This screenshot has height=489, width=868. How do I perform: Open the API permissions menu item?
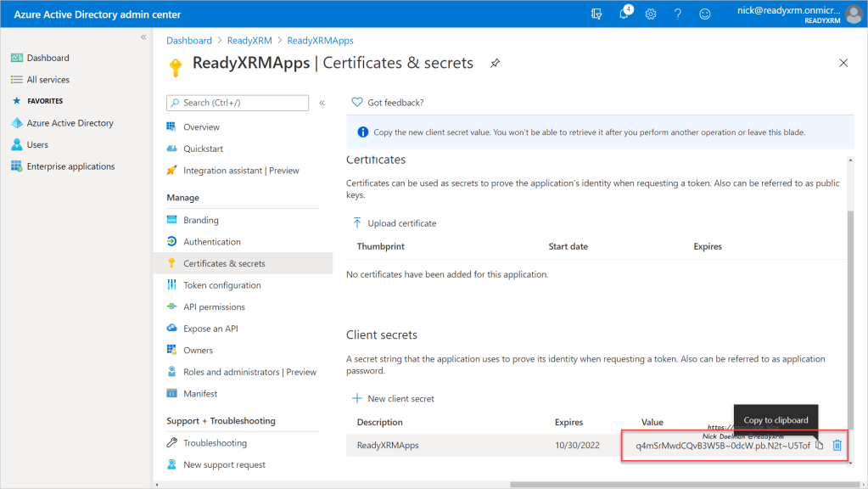(x=214, y=307)
